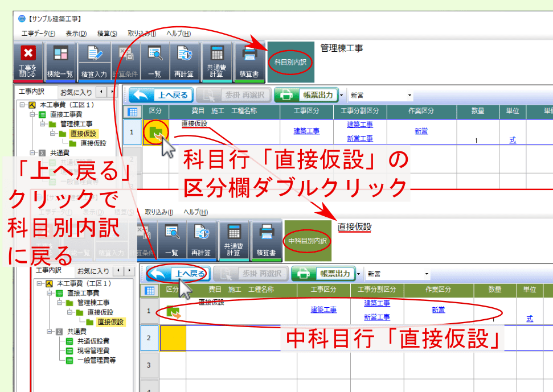Run 再計算 in upper window toolbar

184,61
